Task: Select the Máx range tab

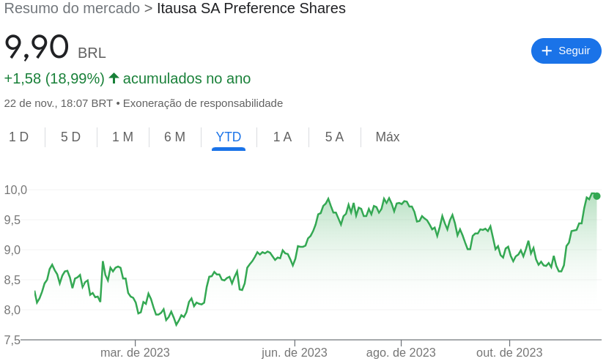Action: (387, 137)
